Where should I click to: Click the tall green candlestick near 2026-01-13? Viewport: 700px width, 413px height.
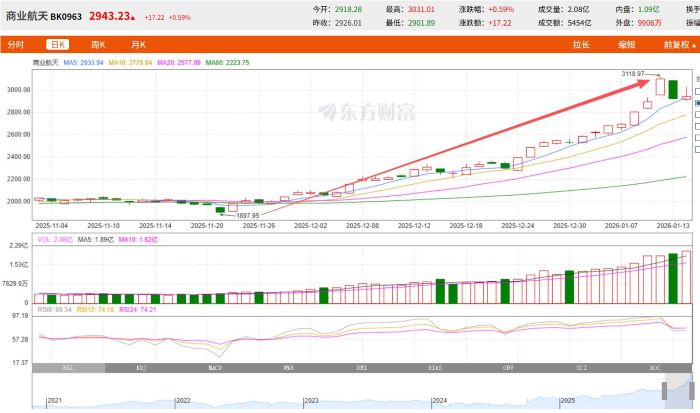(x=673, y=90)
